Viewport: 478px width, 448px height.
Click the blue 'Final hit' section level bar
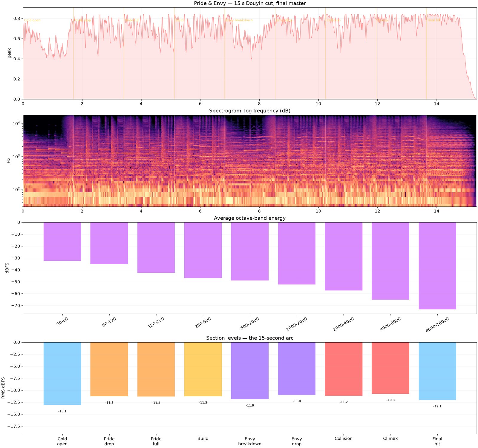(437, 371)
